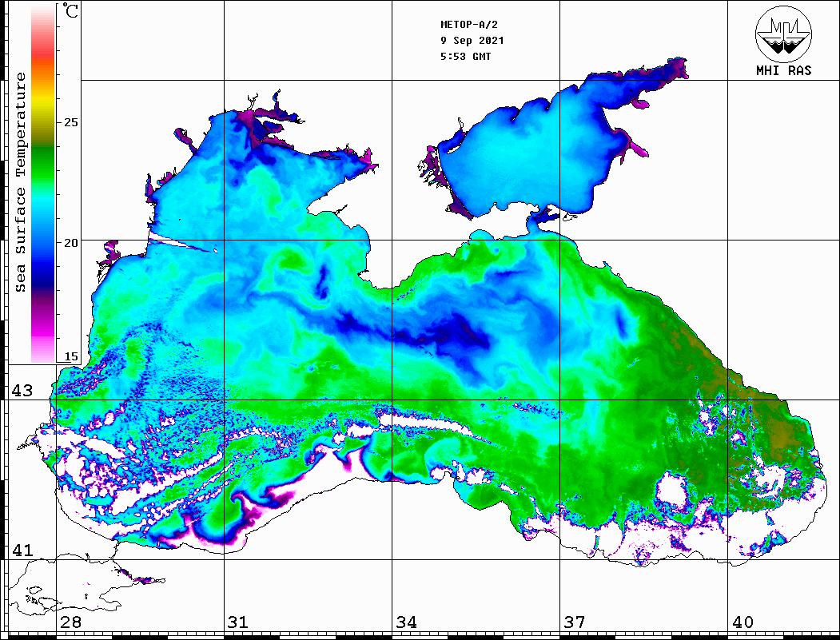Click the 'MHI RAS' caption text

[783, 70]
